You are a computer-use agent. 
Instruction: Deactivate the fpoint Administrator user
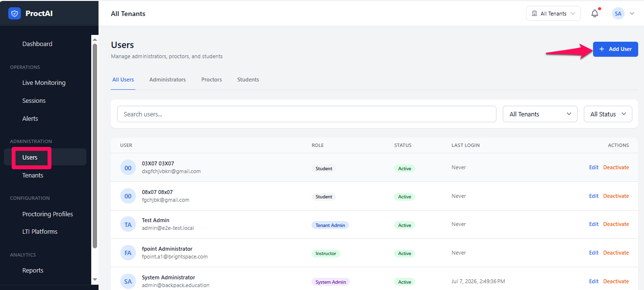pos(616,253)
